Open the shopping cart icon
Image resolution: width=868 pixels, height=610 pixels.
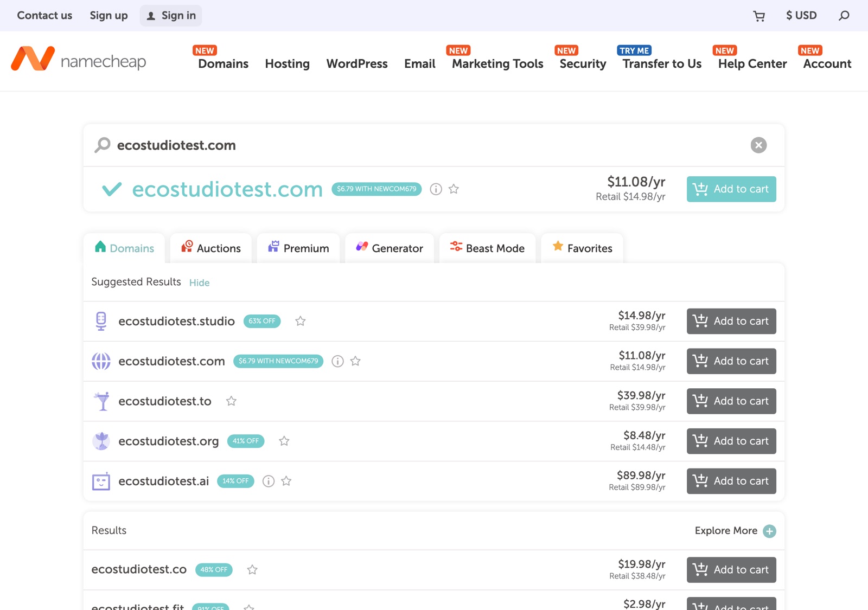[x=759, y=16]
